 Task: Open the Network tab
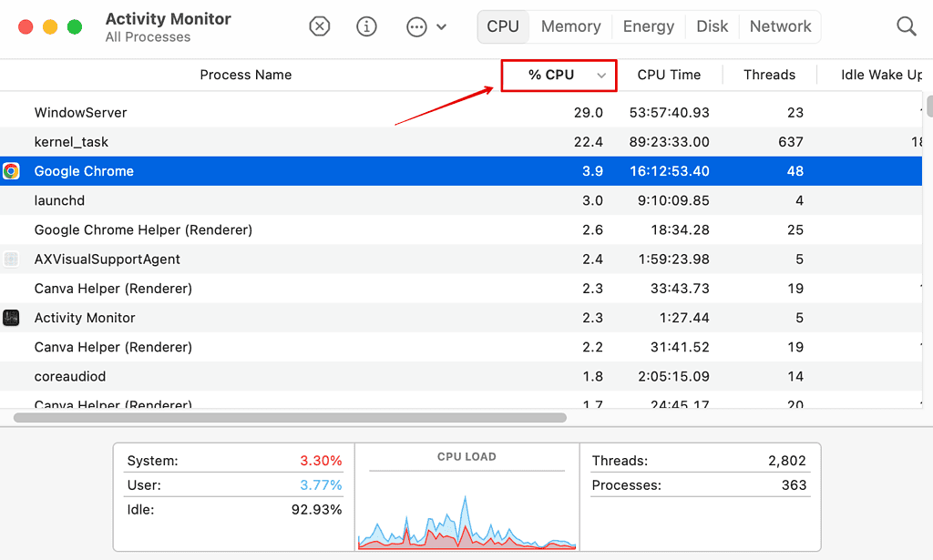point(780,25)
